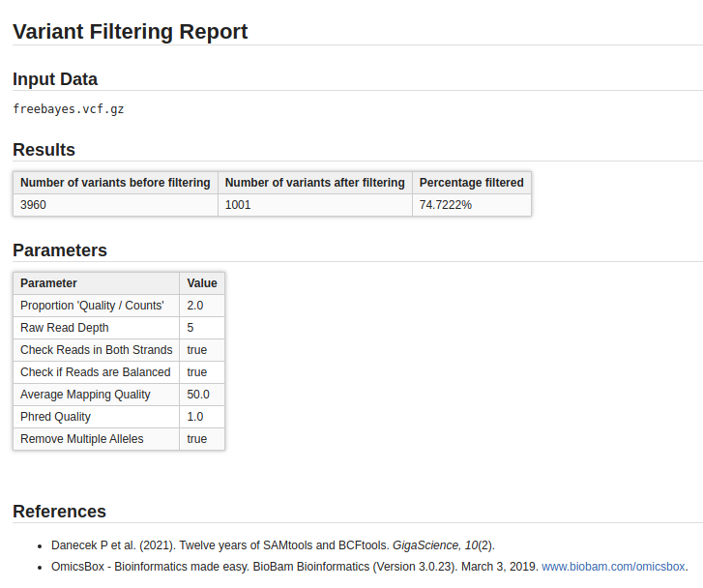
Task: Click 'Number of variants after filtering' header
Action: [314, 183]
